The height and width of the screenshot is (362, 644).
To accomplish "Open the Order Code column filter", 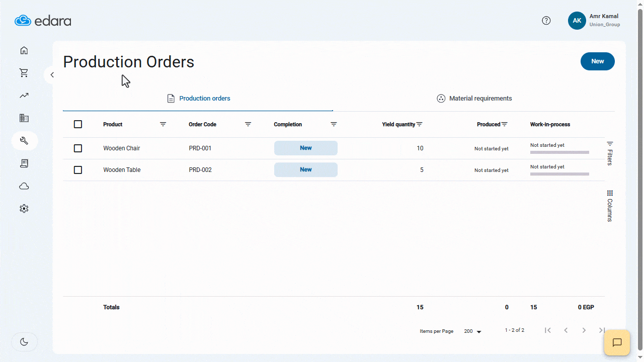I will (248, 124).
